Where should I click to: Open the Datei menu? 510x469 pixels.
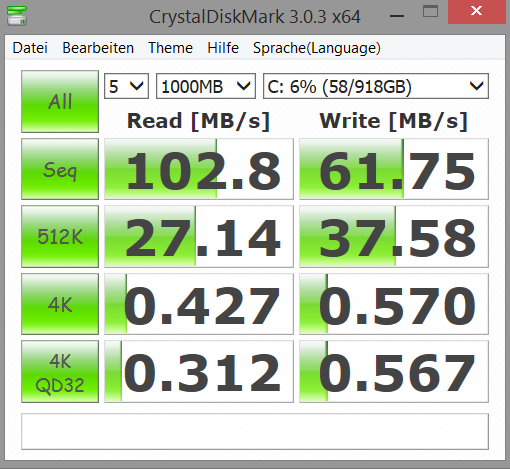tap(30, 48)
